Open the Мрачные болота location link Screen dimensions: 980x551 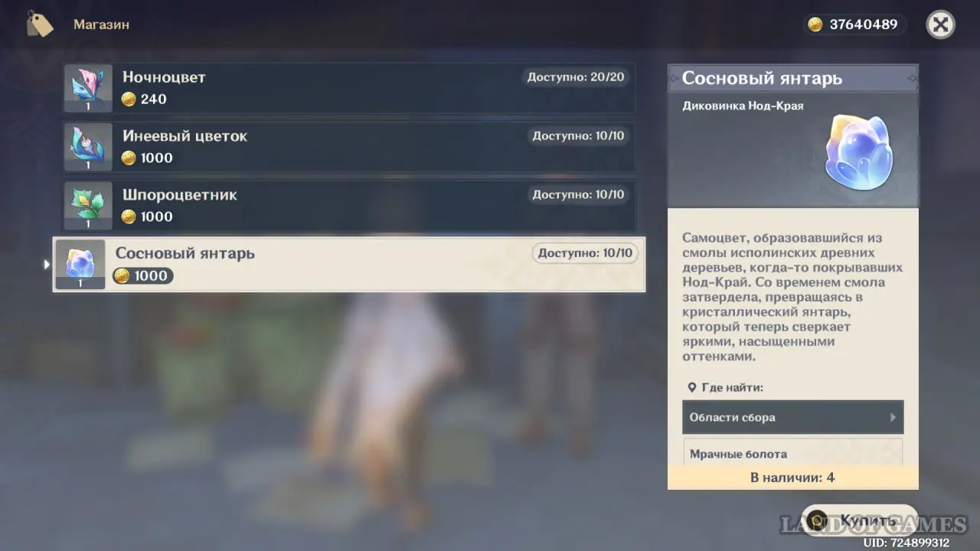(792, 454)
